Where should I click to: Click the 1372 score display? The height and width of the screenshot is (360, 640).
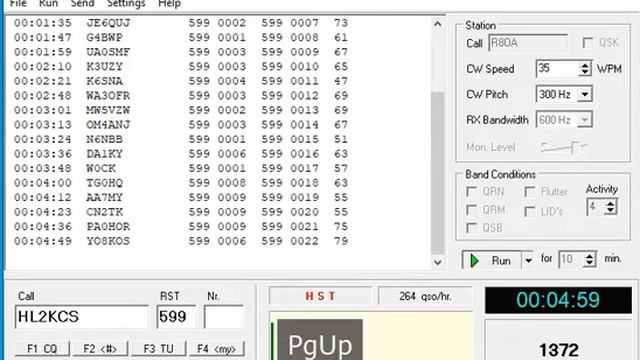click(558, 350)
